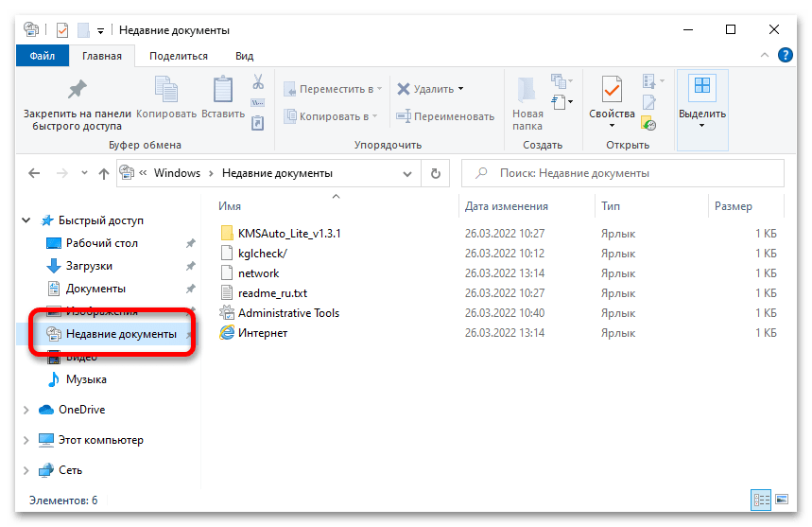Open the Administrative Tools shortcut
The image size is (812, 527).
click(x=288, y=313)
